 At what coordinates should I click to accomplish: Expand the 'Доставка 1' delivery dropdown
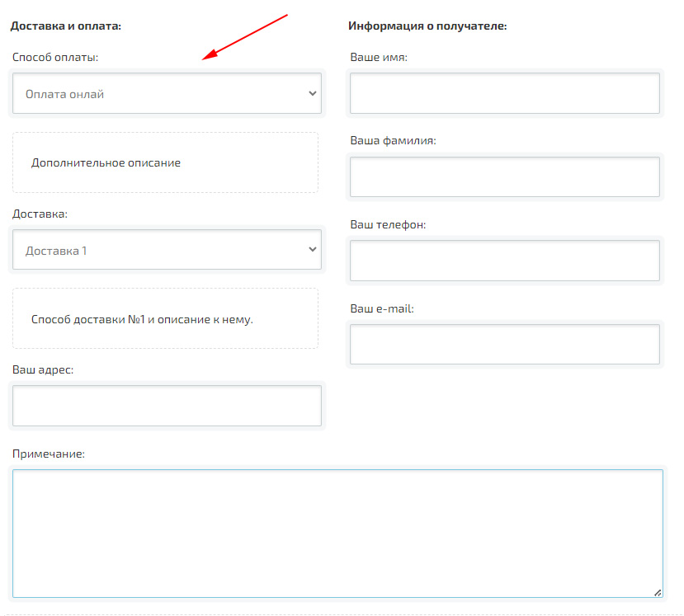tap(167, 250)
